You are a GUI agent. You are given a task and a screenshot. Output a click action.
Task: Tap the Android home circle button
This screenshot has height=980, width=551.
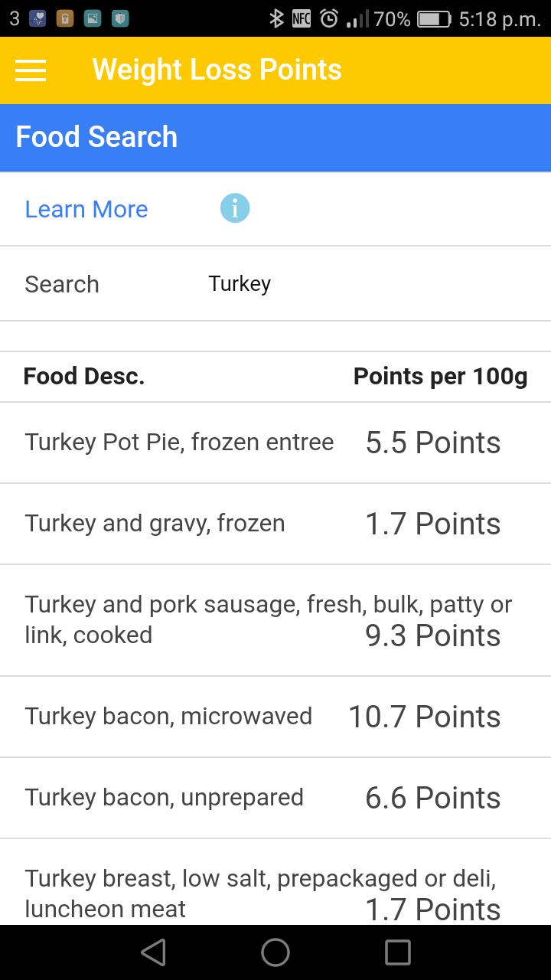[275, 952]
